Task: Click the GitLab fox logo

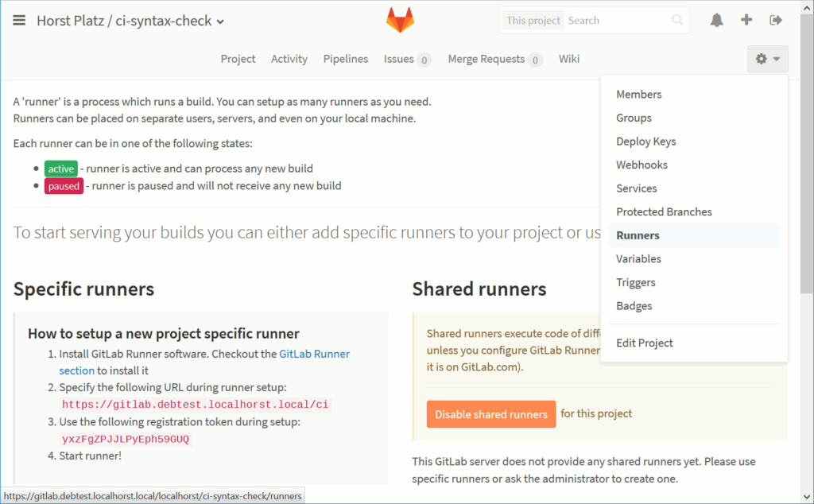Action: point(400,20)
